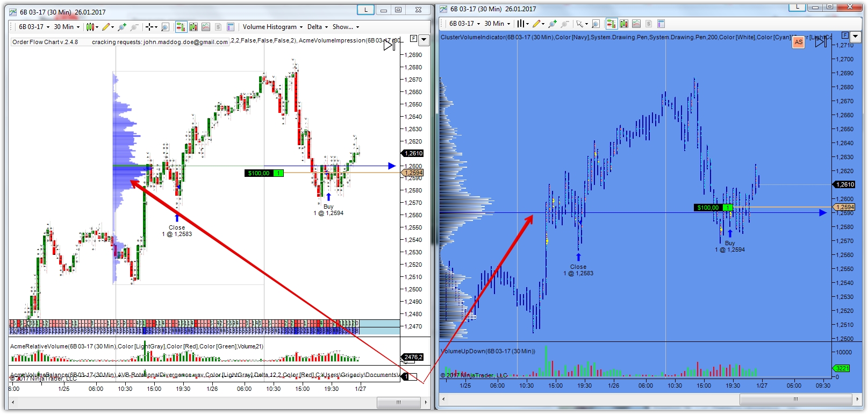The image size is (868, 414).
Task: Toggle the F button in left chart
Action: pos(413,38)
